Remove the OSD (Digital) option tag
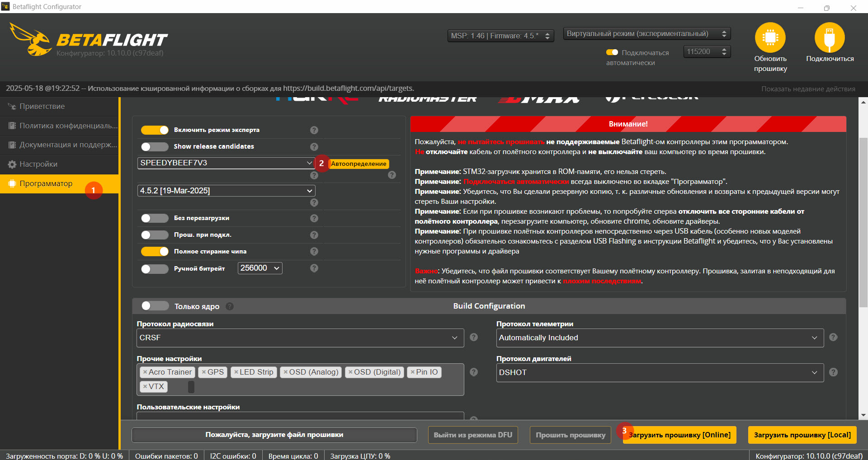This screenshot has height=460, width=868. (x=350, y=372)
